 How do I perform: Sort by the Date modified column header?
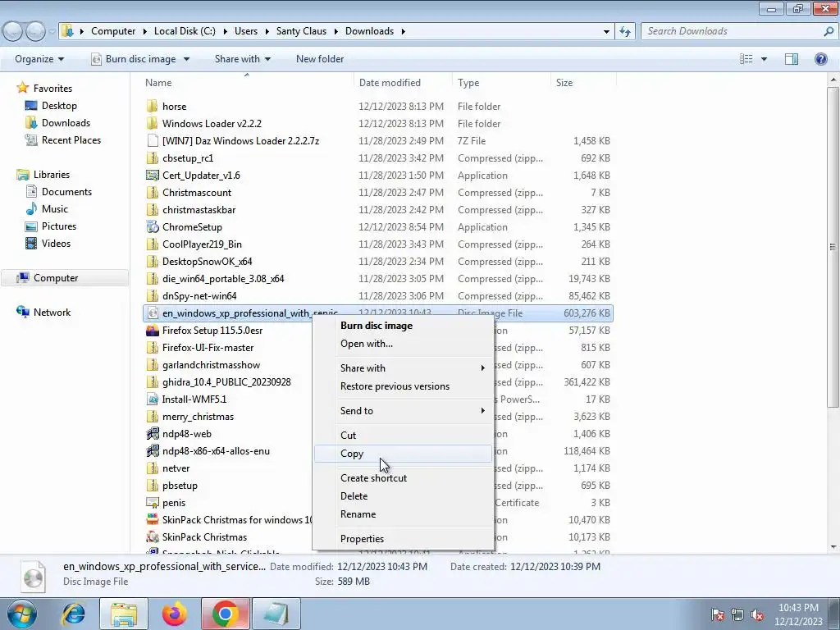[403, 83]
